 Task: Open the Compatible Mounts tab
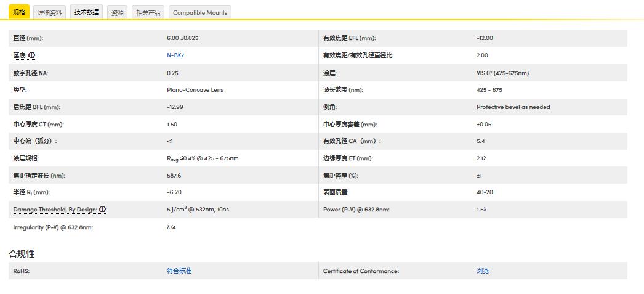pos(200,12)
